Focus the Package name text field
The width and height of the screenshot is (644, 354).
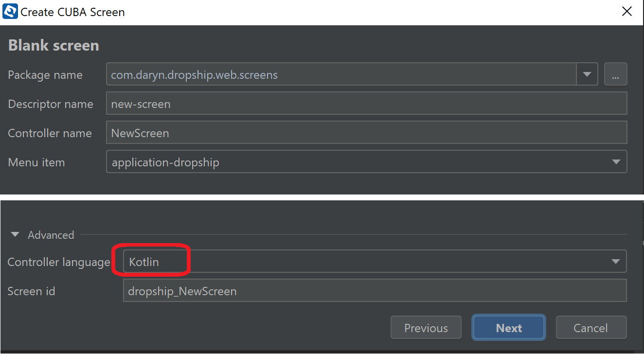[x=341, y=74]
